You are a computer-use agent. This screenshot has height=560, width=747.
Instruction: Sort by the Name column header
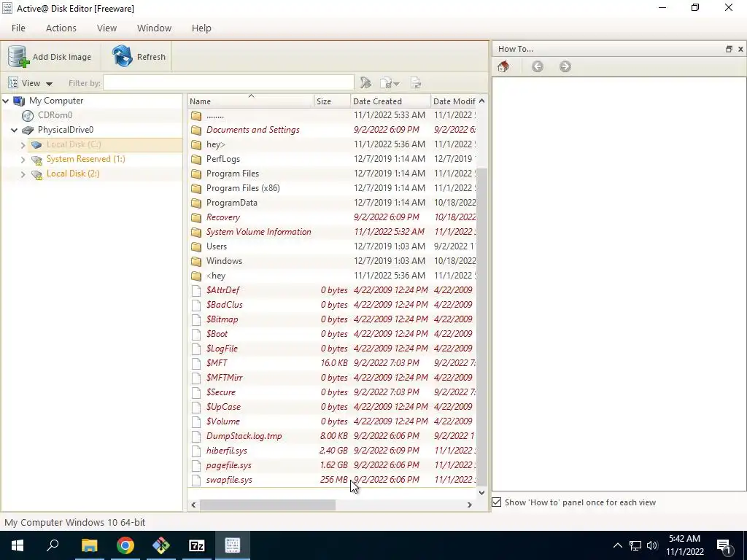251,101
